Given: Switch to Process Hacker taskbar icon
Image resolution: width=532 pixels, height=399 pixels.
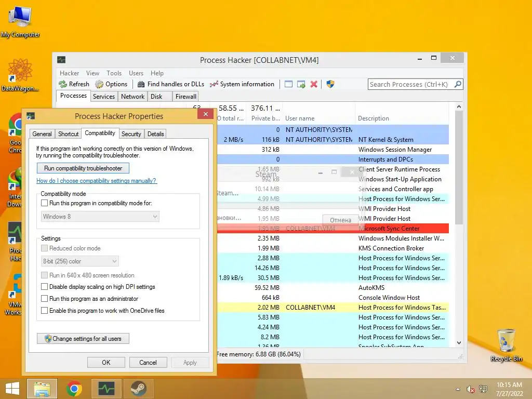Looking at the screenshot, I should click(107, 389).
